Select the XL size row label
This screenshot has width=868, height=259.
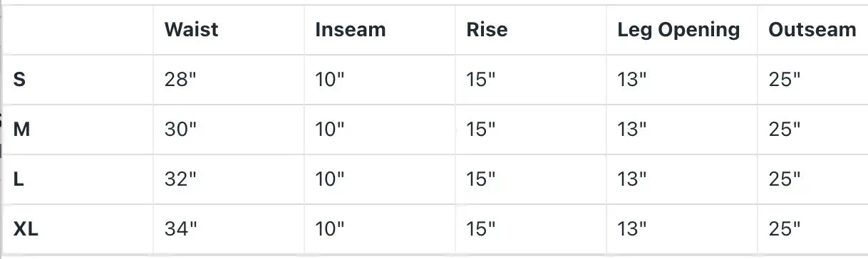tap(25, 229)
